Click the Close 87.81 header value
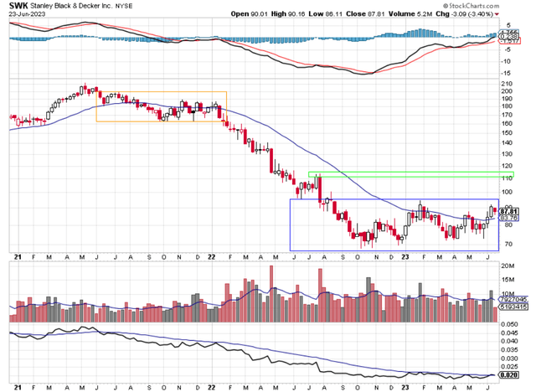This screenshot has width=536, height=392. pyautogui.click(x=365, y=14)
